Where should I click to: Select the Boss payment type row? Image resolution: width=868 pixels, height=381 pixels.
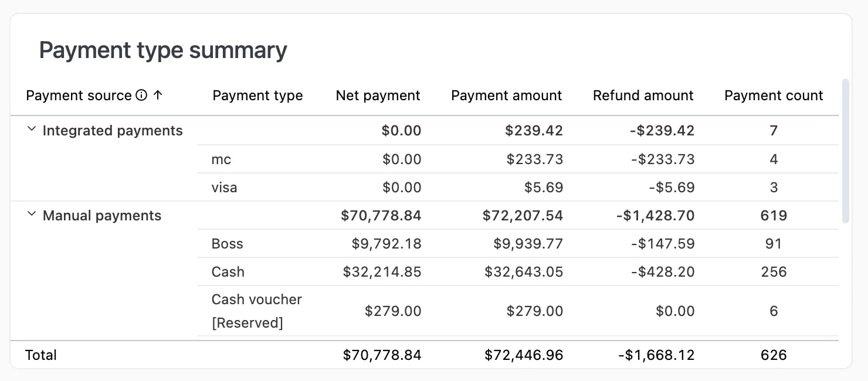tap(227, 243)
